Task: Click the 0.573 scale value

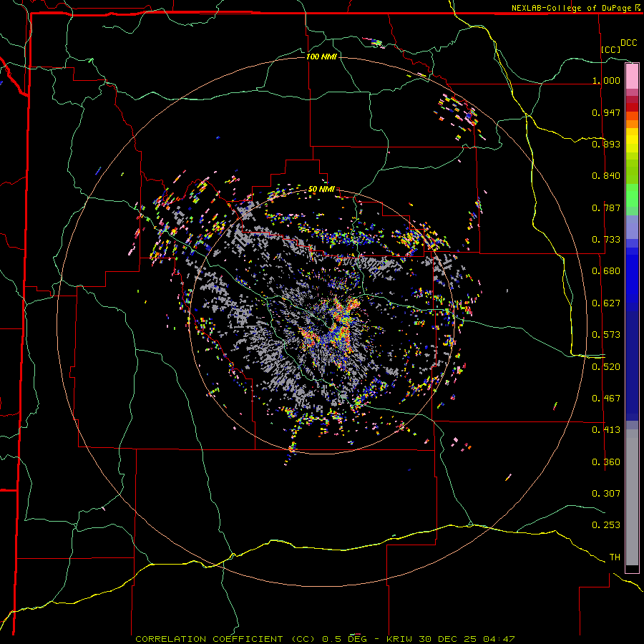Action: click(x=606, y=335)
